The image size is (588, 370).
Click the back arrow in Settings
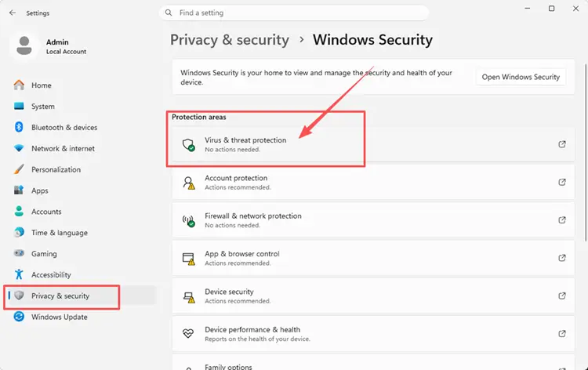(13, 13)
